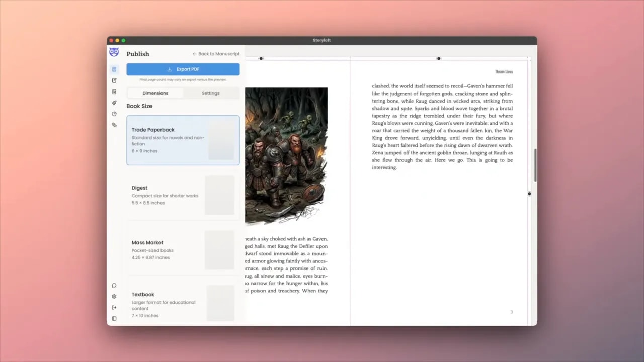Image resolution: width=644 pixels, height=362 pixels.
Task: Click the download icon in Export PDF
Action: pyautogui.click(x=170, y=69)
